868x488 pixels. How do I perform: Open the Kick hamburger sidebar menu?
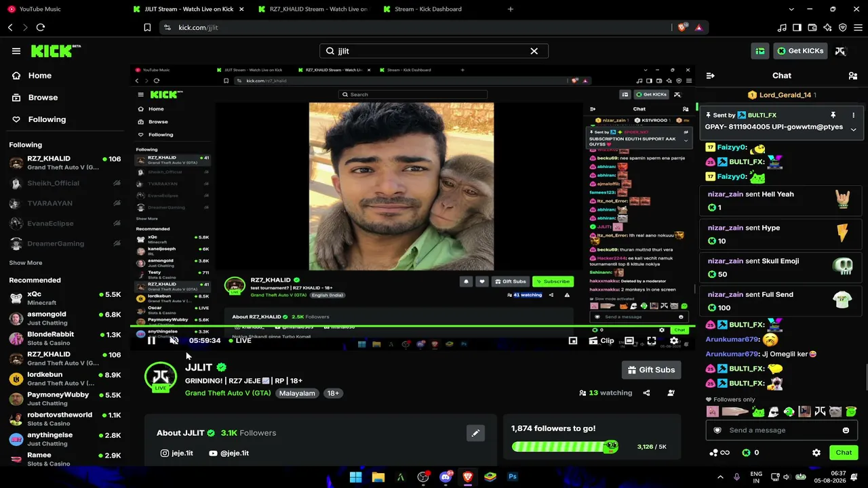[16, 51]
